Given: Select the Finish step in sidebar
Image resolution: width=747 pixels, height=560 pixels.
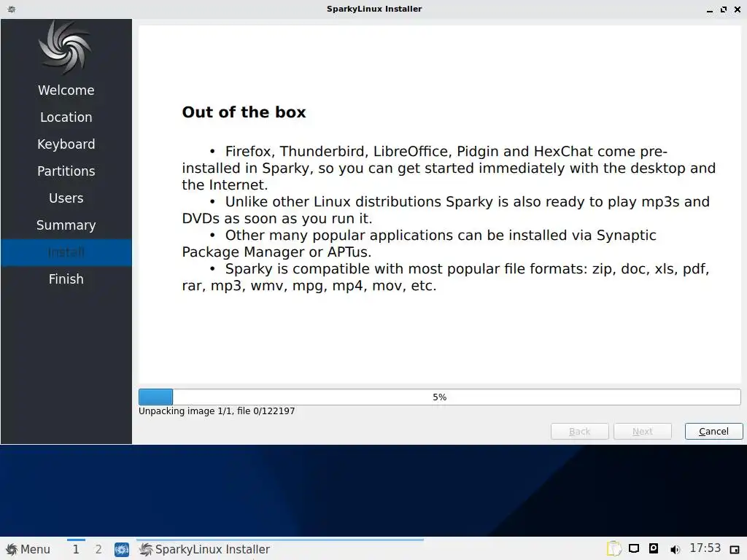Looking at the screenshot, I should point(66,279).
